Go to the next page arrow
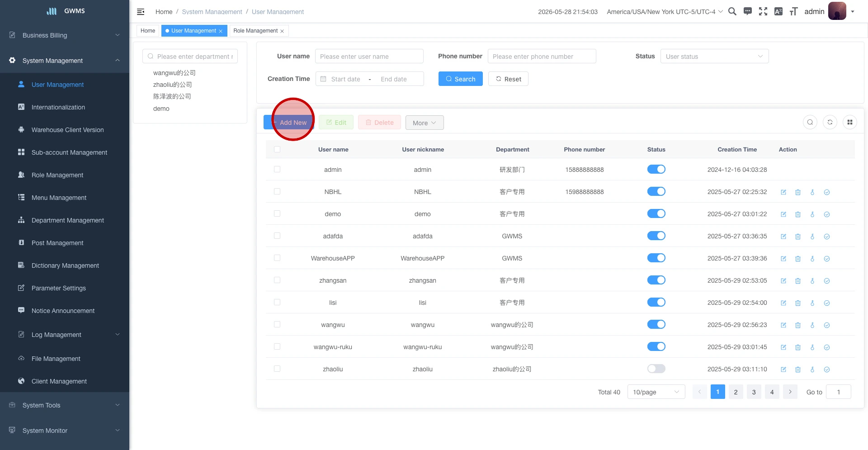Screen dimensions: 868x450 click(790, 392)
